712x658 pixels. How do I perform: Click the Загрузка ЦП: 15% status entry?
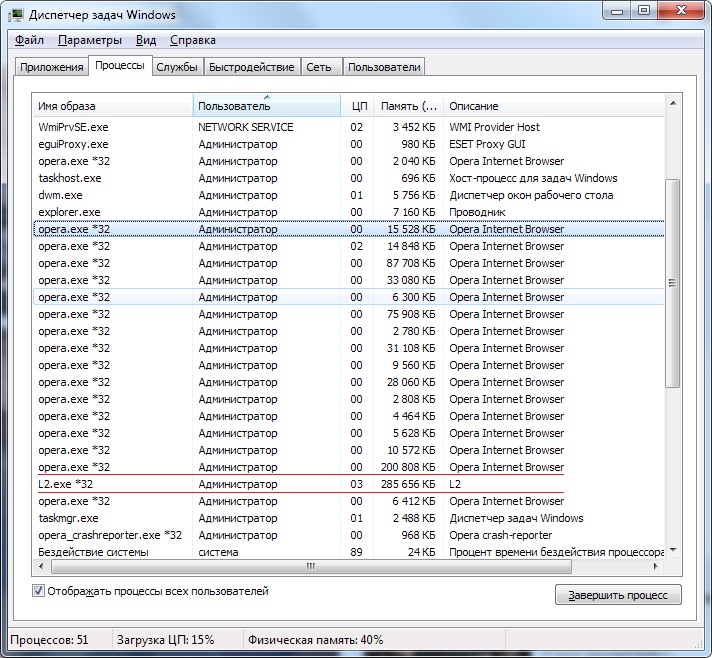point(165,640)
